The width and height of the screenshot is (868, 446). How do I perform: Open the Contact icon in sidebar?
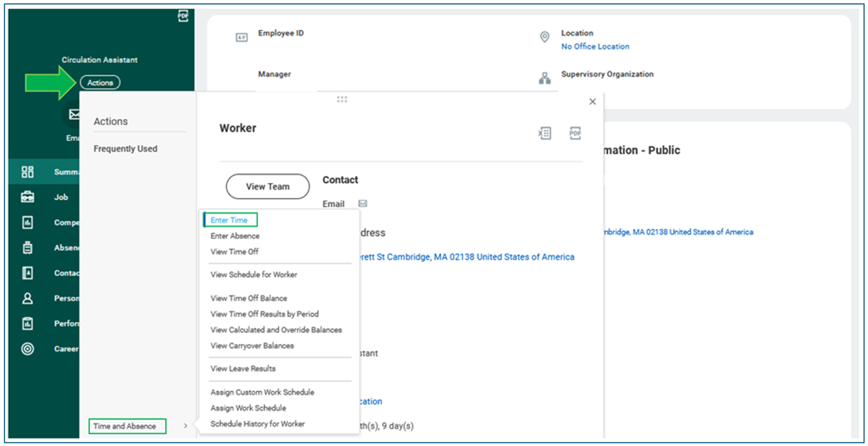(28, 273)
